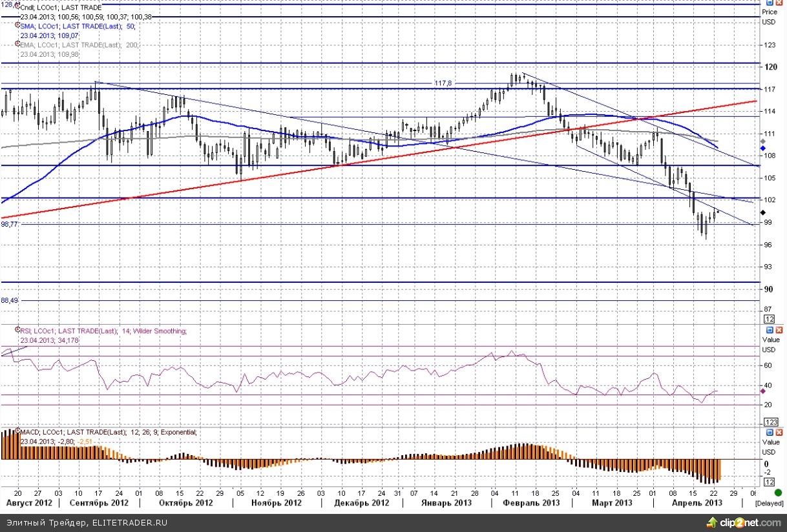Close the price chart pane
Image resolution: width=787 pixels, height=532 pixels.
779,3
